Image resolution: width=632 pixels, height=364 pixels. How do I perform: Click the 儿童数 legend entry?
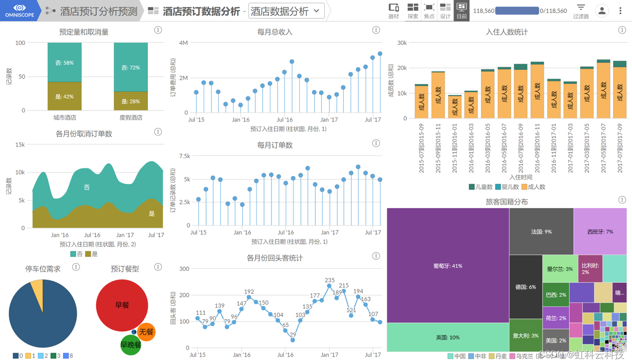pos(481,187)
